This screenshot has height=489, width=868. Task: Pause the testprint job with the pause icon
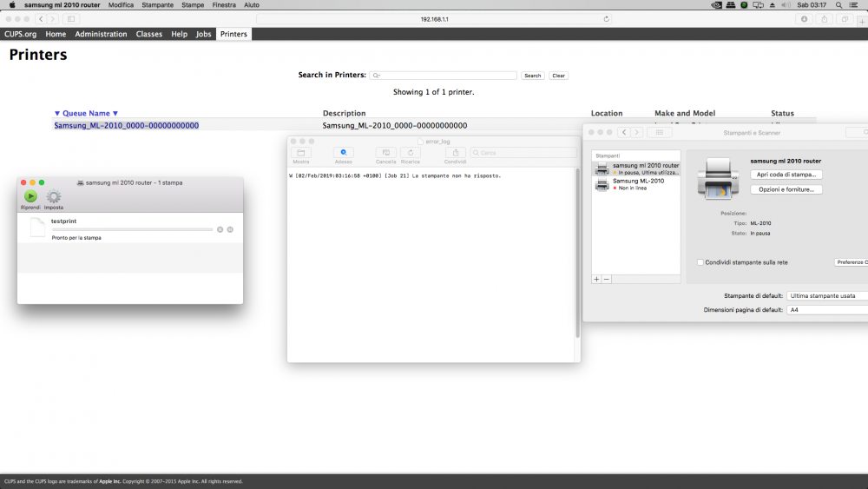(230, 229)
